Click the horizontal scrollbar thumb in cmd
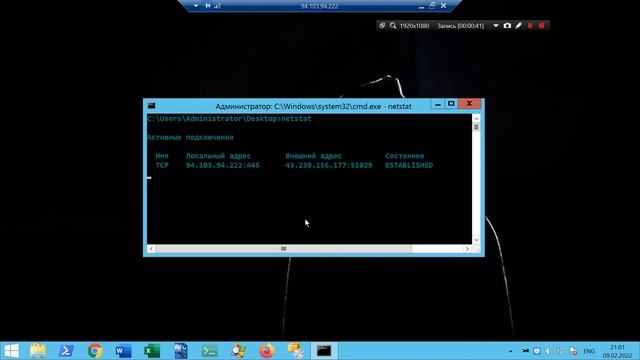Image resolution: width=640 pixels, height=360 pixels. tap(284, 249)
